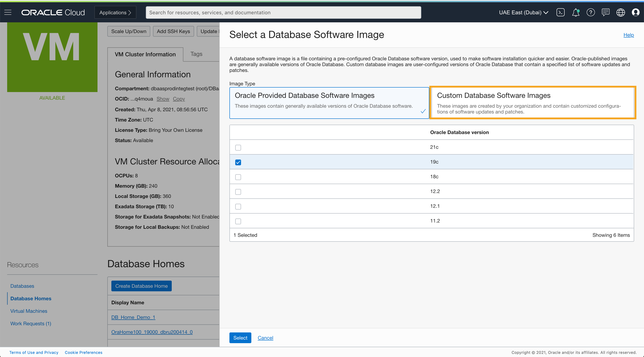644x357 pixels.
Task: Open the language globe icon
Action: coord(621,12)
